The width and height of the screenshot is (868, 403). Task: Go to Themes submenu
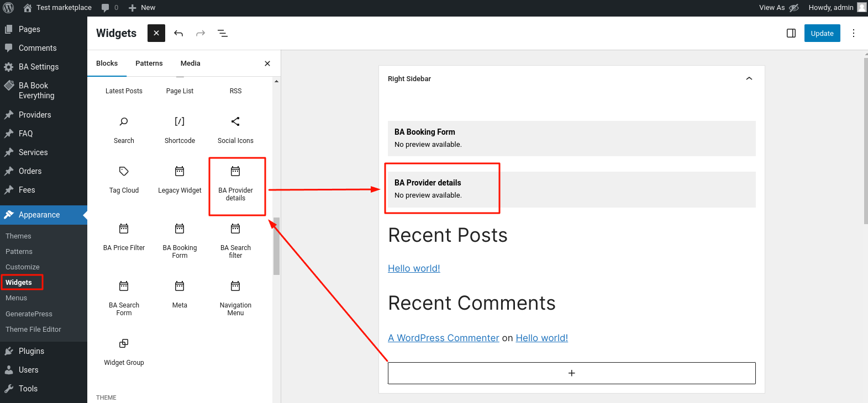click(x=18, y=236)
